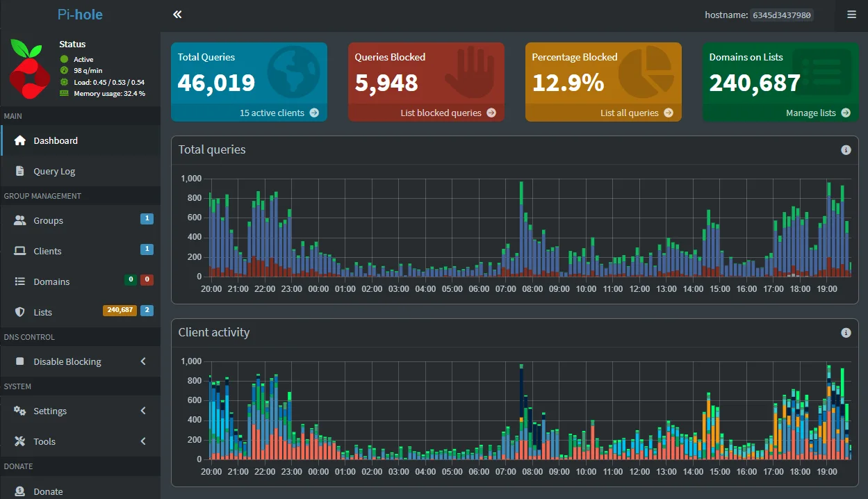The height and width of the screenshot is (499, 868).
Task: Click the Settings gears icon
Action: 19,411
